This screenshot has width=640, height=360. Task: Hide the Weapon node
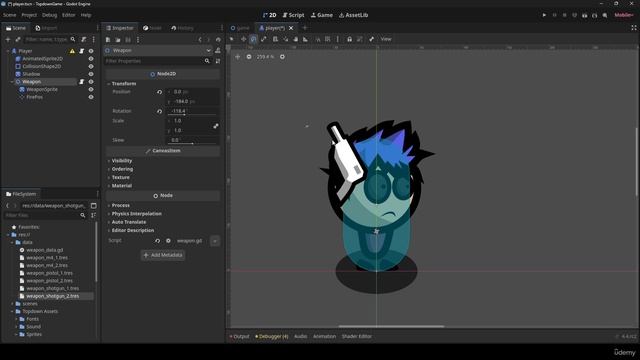coord(91,82)
